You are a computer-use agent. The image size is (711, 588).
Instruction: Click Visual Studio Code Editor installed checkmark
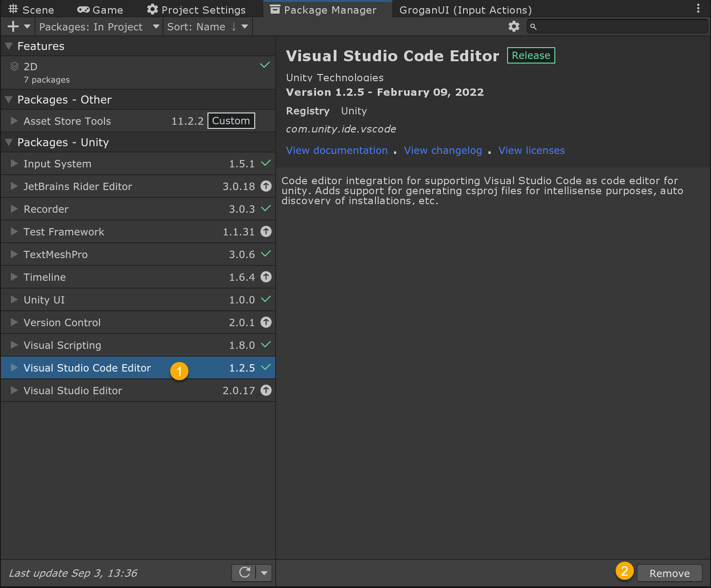266,367
